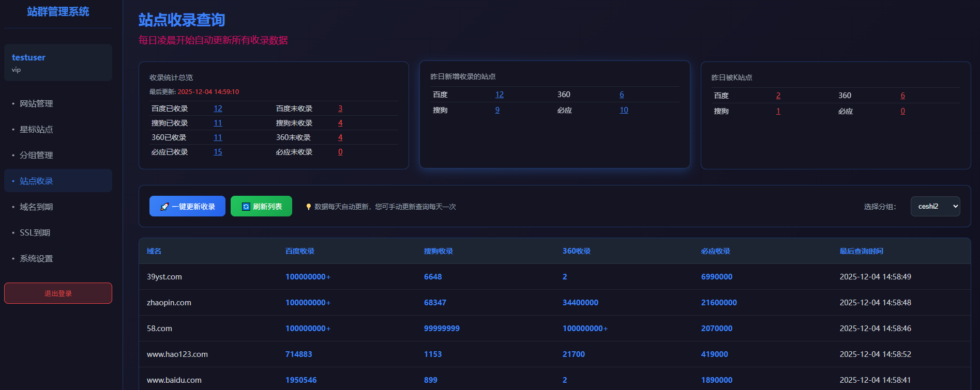Open 网站管理 in the sidebar
The width and height of the screenshot is (980, 390).
click(x=58, y=103)
